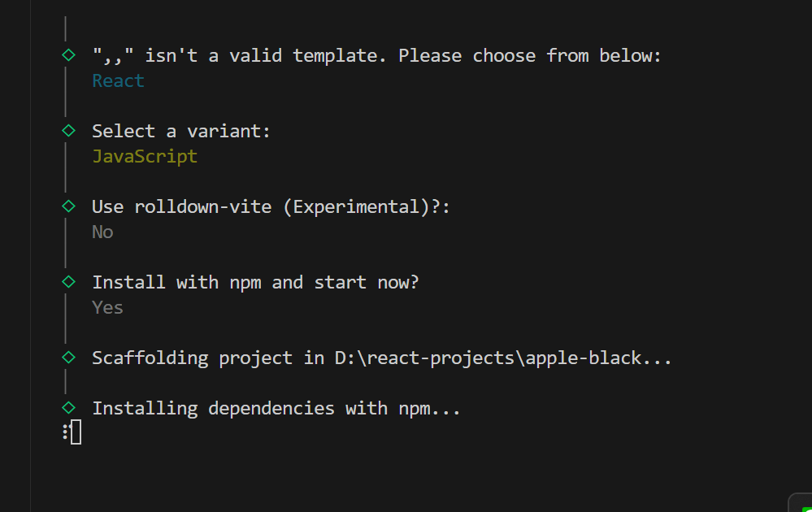The image size is (812, 512).
Task: Click the JavaScript variant answer
Action: (145, 156)
